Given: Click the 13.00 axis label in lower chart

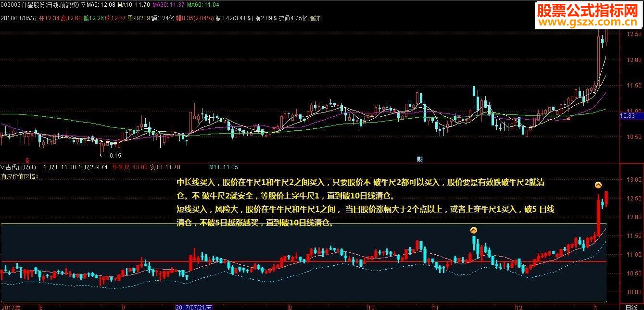Looking at the screenshot, I should click(633, 180).
